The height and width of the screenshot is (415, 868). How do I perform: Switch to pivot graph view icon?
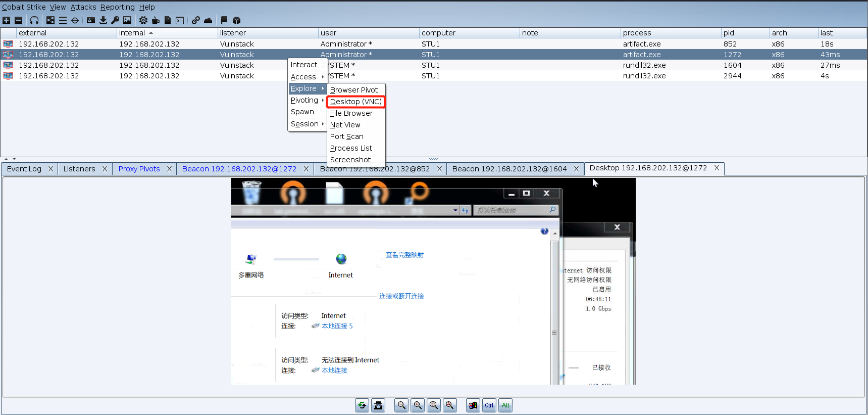tap(50, 20)
